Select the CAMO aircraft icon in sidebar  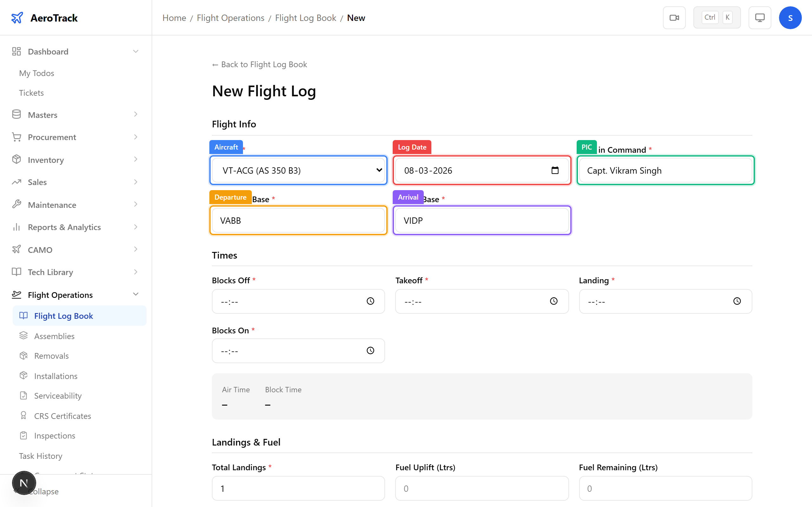pos(16,249)
